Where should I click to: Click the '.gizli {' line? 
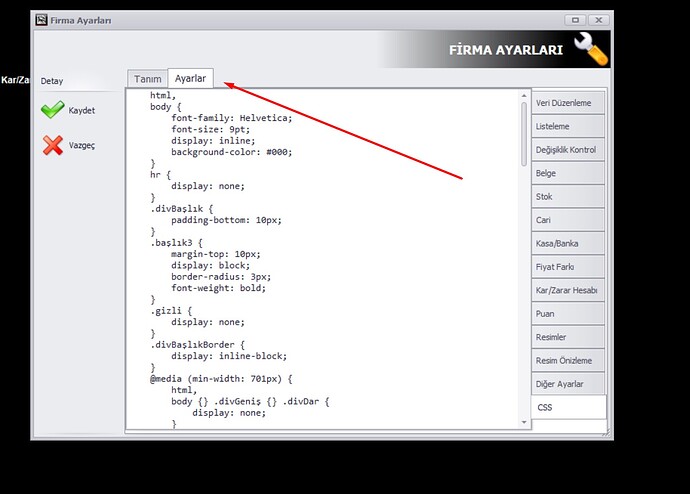[x=171, y=311]
